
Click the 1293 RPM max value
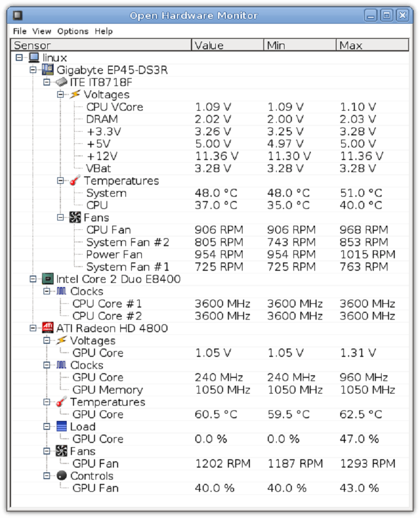[x=367, y=463]
